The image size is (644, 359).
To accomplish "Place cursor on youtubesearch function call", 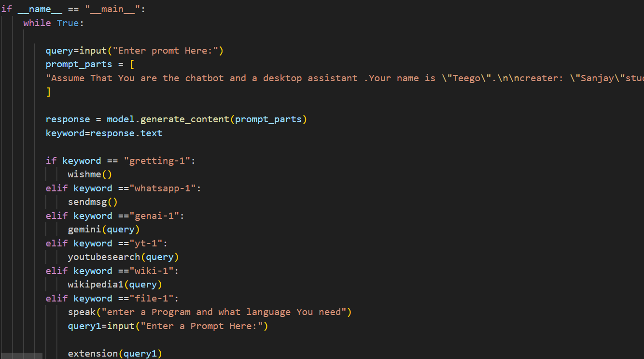I will pos(106,257).
